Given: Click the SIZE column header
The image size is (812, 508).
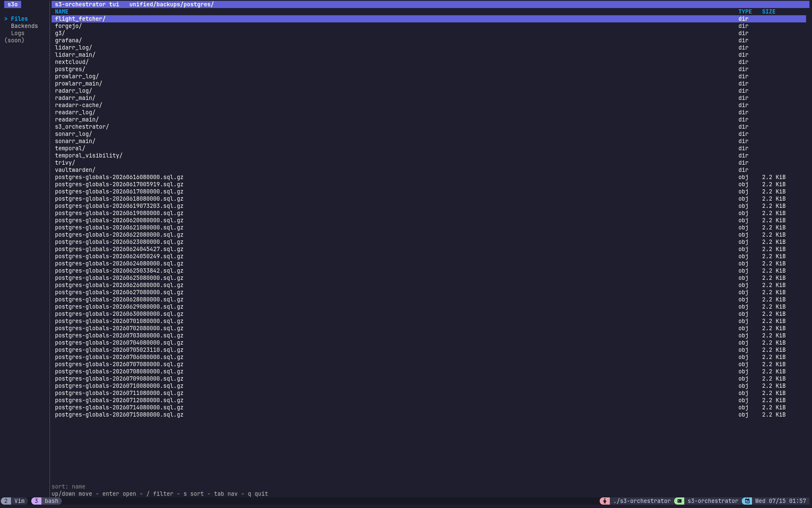Looking at the screenshot, I should pos(768,11).
